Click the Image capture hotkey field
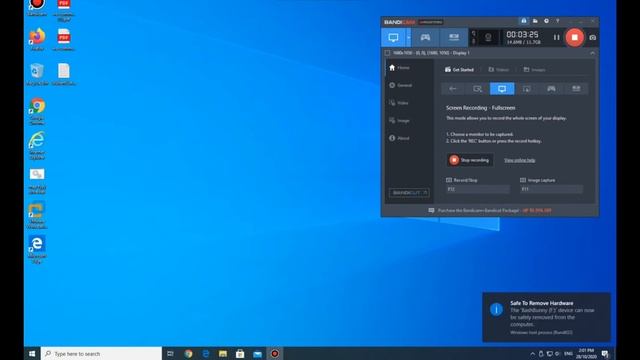 (x=551, y=189)
